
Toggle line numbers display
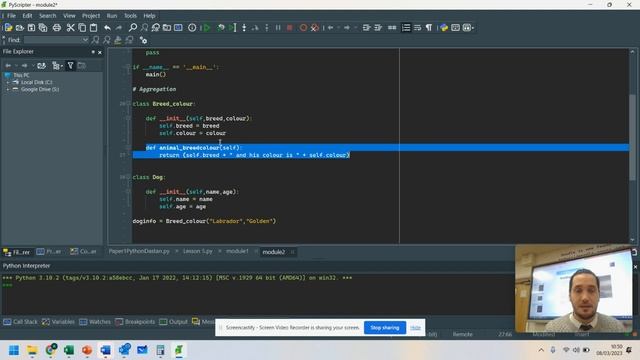pos(406,28)
